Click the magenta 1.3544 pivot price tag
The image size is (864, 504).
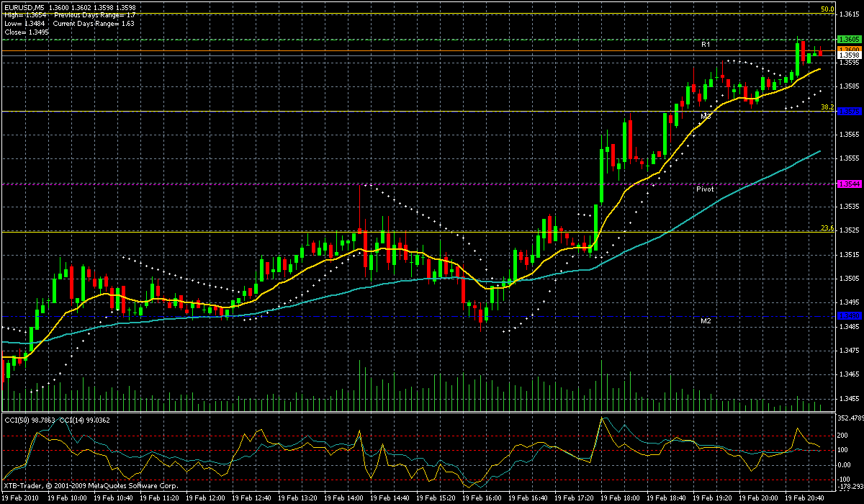tap(850, 184)
